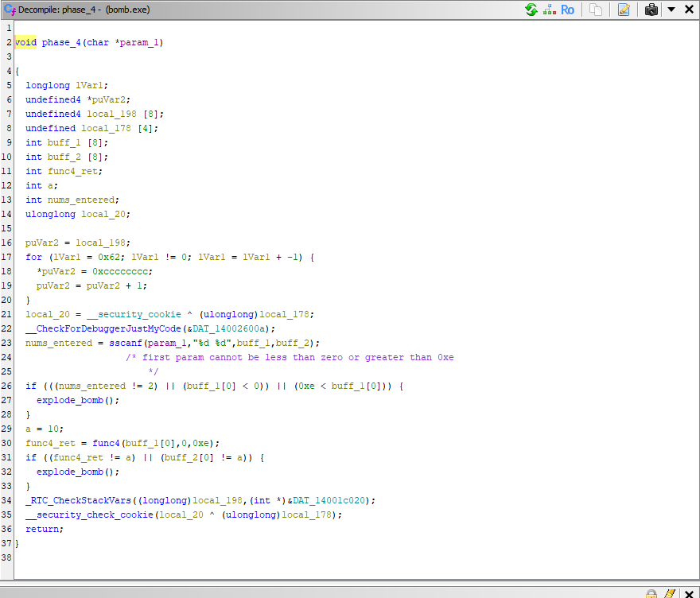Click the Copy icon in decompiler toolbar
The height and width of the screenshot is (598, 700).
596,10
